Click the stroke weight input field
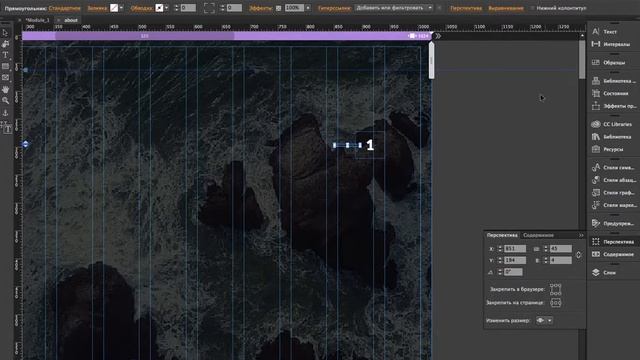 tap(188, 8)
